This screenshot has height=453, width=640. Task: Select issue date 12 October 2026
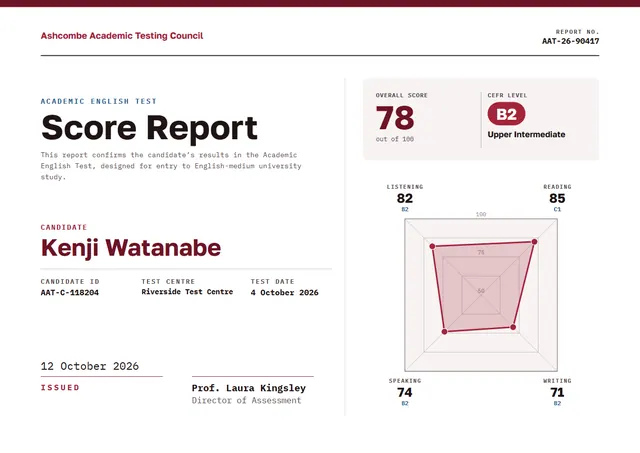(x=90, y=366)
